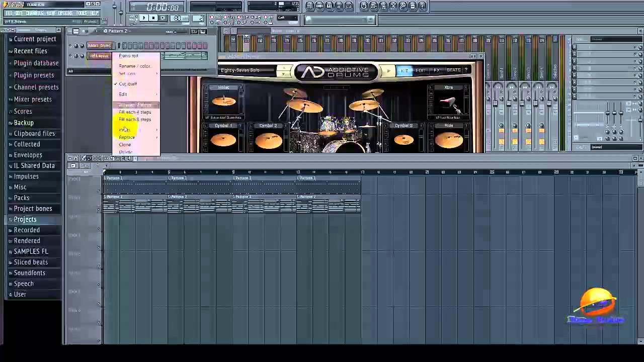644x362 pixels.
Task: Switch to the EDIT tab in Addictive Drums
Action: [x=420, y=70]
